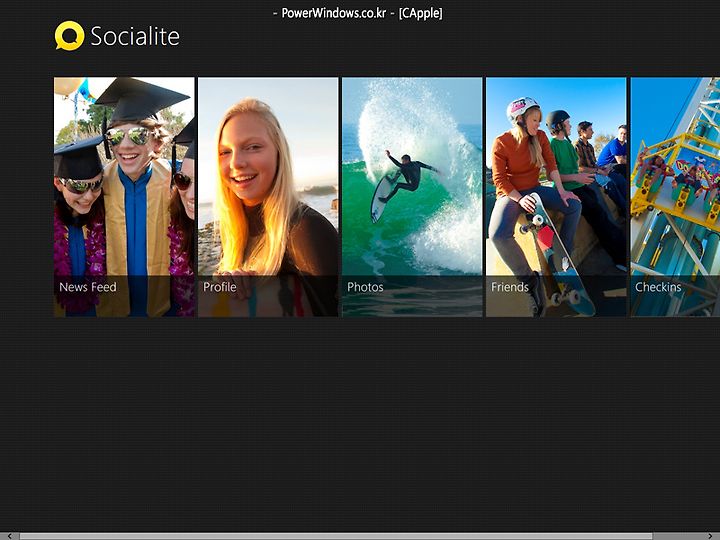The height and width of the screenshot is (540, 720).
Task: Open the Friends tile
Action: 556,197
